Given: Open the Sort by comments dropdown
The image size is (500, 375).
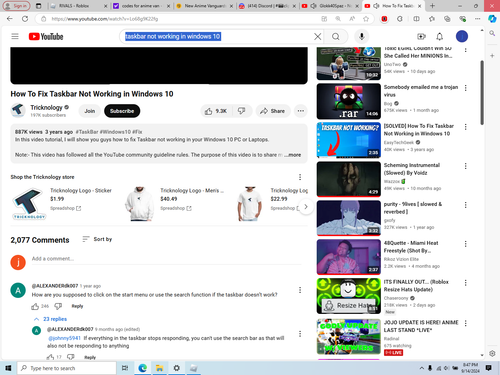Looking at the screenshot, I should pos(97,239).
